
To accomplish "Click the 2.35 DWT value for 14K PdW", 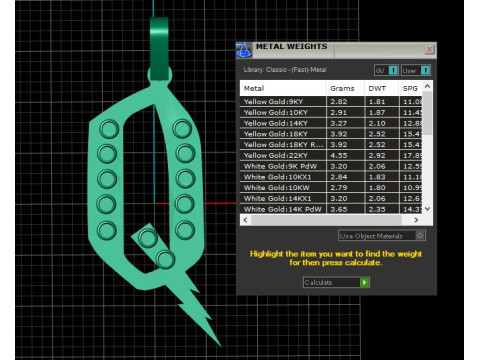I will pos(377,209).
